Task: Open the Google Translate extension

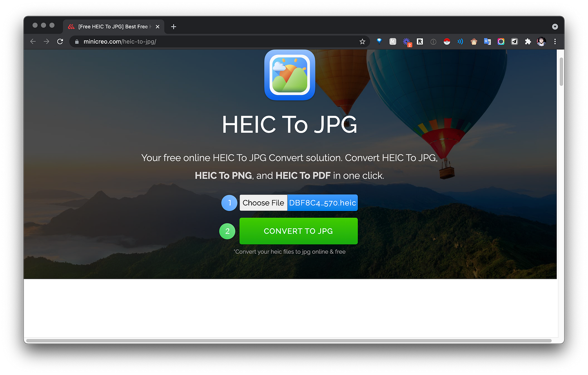Action: click(487, 42)
